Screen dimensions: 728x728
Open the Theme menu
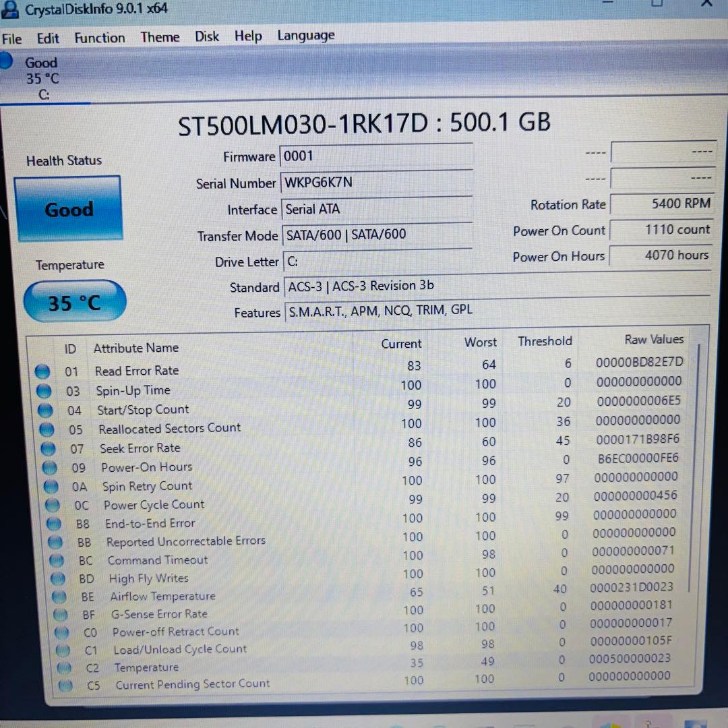(160, 37)
